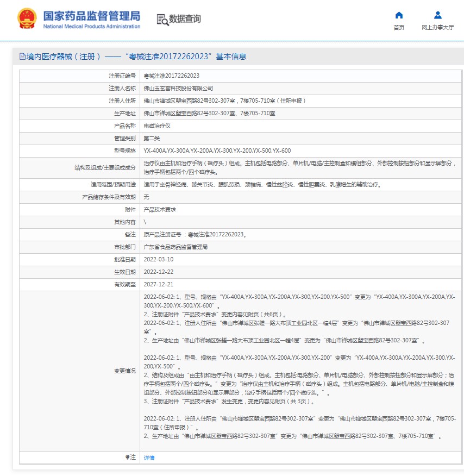
Task: Go to 首页 text label
Action: (399, 28)
